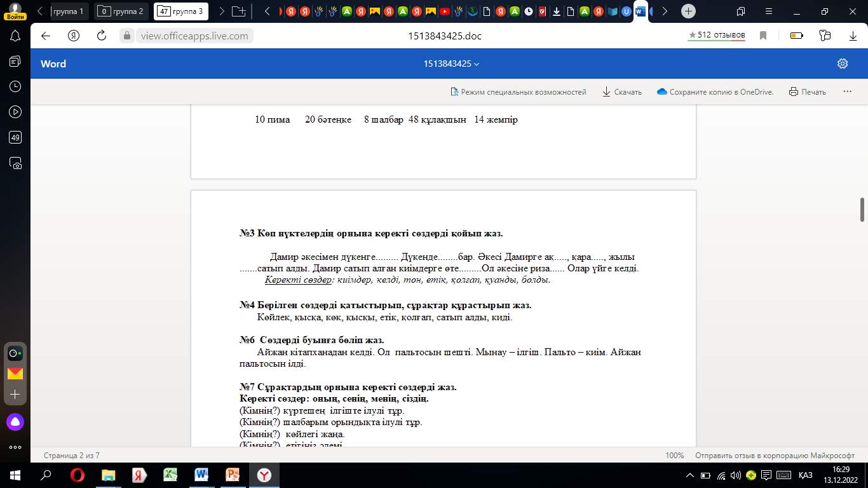Add a sidebar app with the plus icon

(x=15, y=395)
